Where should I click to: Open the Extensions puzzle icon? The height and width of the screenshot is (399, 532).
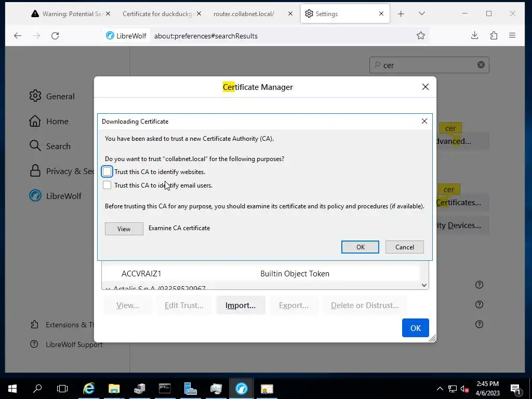pyautogui.click(x=494, y=35)
